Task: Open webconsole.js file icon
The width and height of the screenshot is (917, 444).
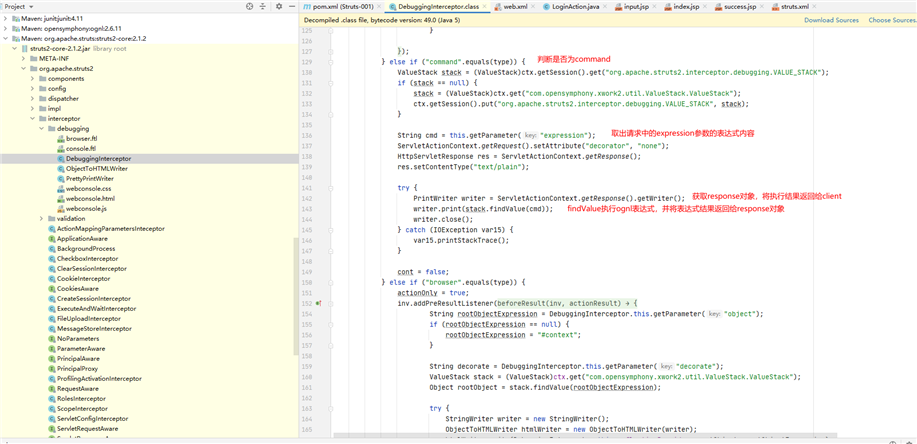Action: (61, 208)
